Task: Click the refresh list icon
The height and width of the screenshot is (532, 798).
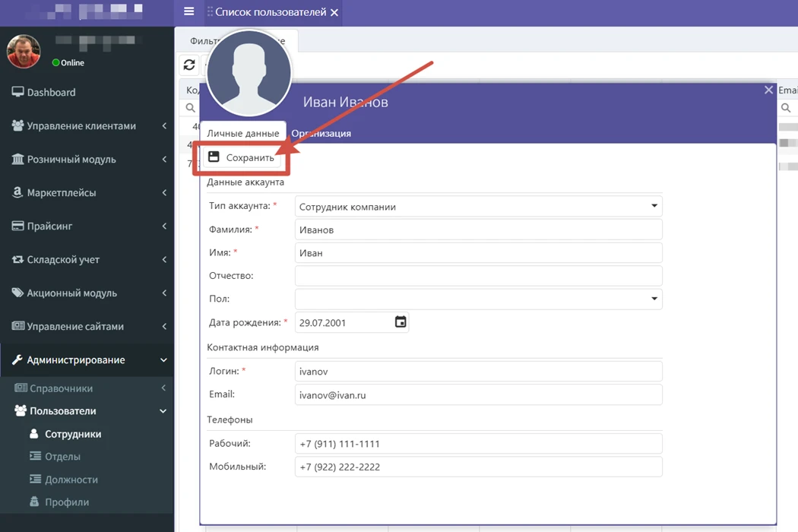Action: point(189,65)
